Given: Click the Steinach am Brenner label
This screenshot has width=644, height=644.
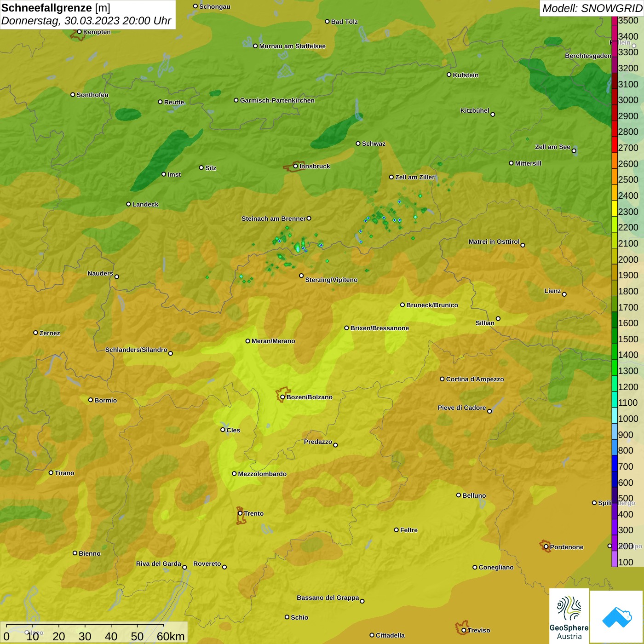Looking at the screenshot, I should 274,218.
